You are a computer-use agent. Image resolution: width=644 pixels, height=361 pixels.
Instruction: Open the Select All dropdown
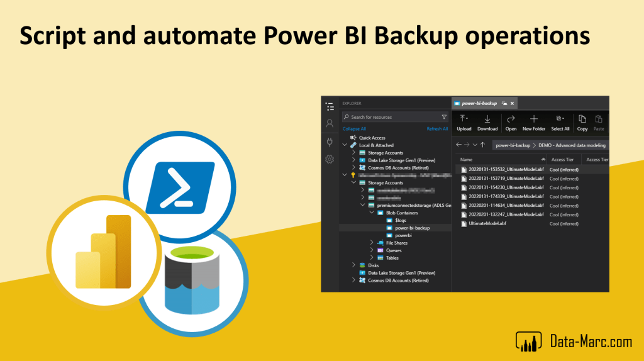point(560,119)
